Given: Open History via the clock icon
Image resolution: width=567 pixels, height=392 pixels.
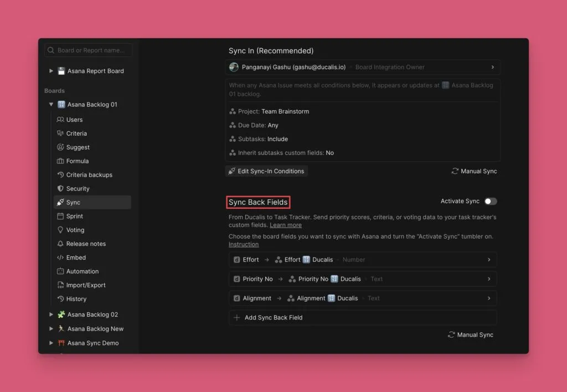Looking at the screenshot, I should tap(61, 299).
